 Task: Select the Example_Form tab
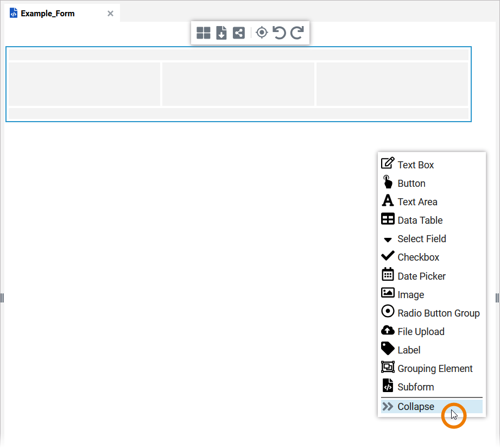[x=47, y=14]
